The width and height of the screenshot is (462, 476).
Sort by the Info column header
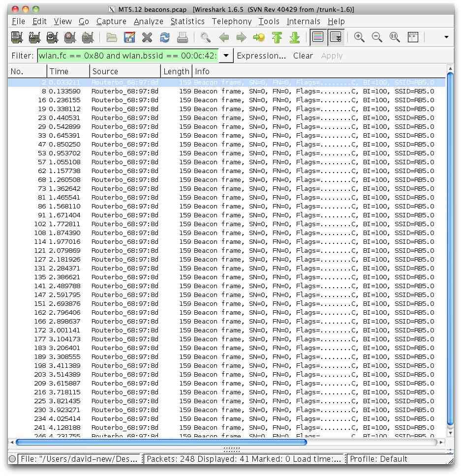click(x=319, y=71)
